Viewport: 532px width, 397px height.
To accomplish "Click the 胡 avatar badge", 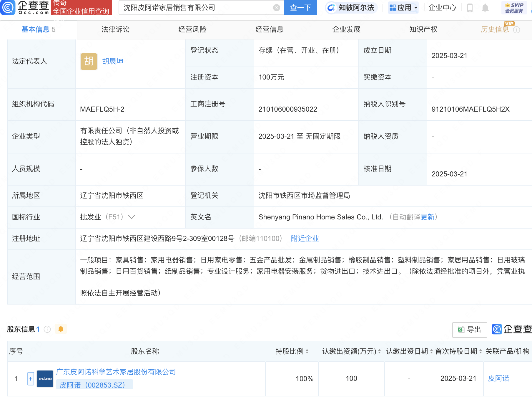I will (x=89, y=61).
